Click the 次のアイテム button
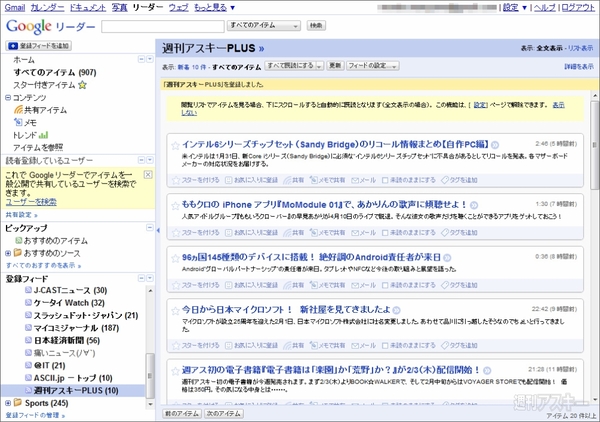 224,414
